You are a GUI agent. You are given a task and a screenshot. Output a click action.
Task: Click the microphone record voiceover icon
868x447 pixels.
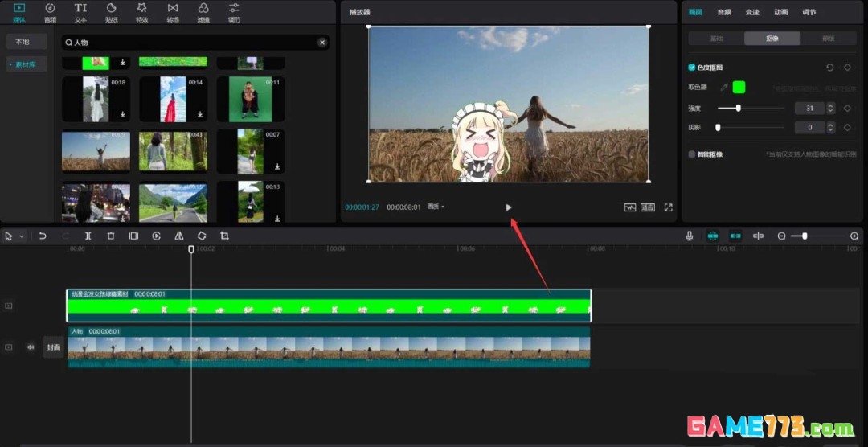pos(690,236)
